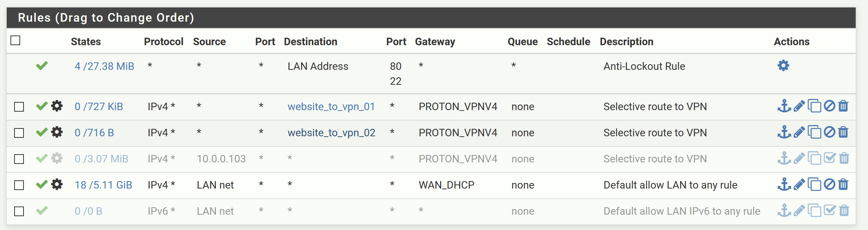Click anchor icon on website_to_vpn_02 rule row

[784, 132]
